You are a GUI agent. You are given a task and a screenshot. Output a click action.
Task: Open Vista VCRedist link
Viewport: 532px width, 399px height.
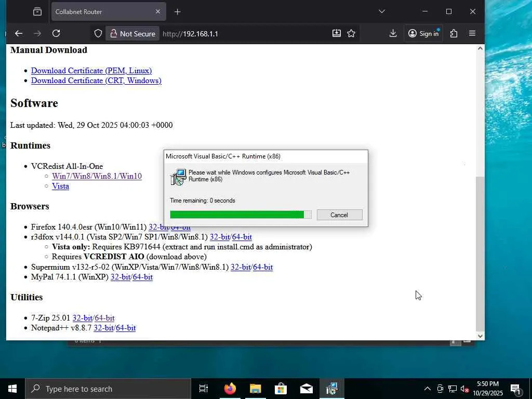point(60,186)
